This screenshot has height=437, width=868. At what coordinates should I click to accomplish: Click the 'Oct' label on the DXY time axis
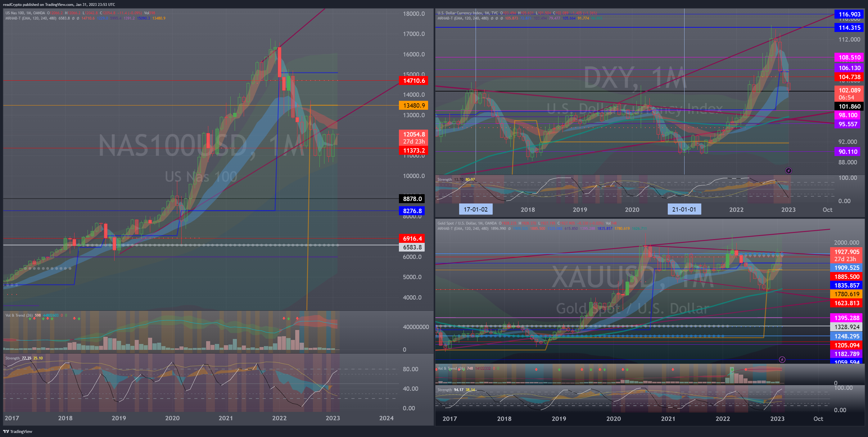pyautogui.click(x=827, y=210)
